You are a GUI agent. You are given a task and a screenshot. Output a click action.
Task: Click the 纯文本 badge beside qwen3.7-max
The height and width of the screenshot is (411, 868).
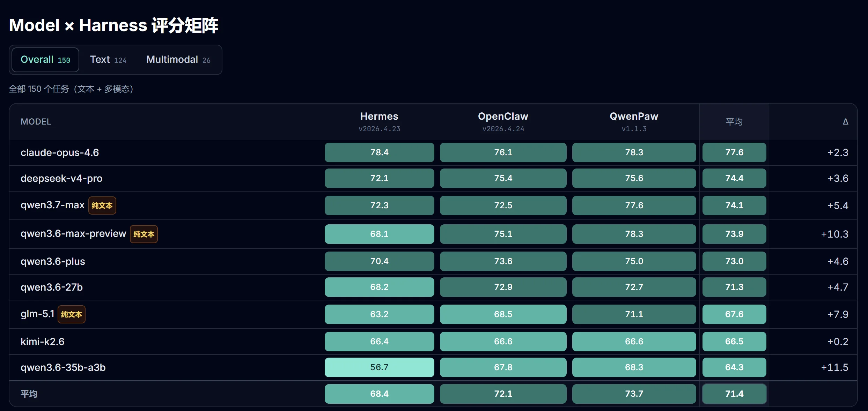pos(102,205)
